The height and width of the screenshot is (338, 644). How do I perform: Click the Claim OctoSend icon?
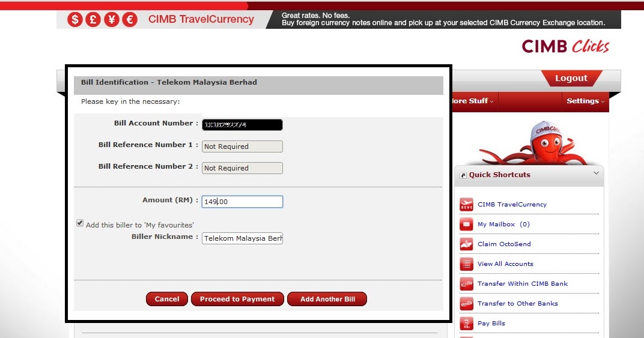[x=466, y=244]
